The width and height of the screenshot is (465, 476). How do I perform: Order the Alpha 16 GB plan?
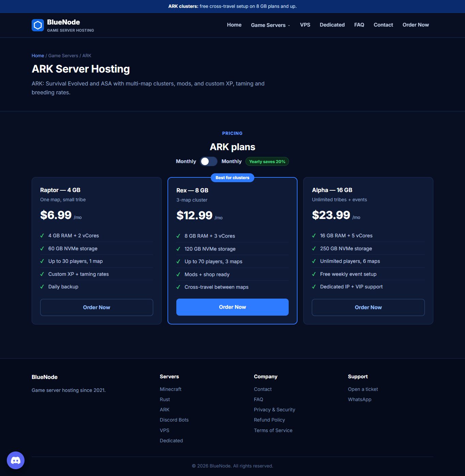[x=368, y=307]
